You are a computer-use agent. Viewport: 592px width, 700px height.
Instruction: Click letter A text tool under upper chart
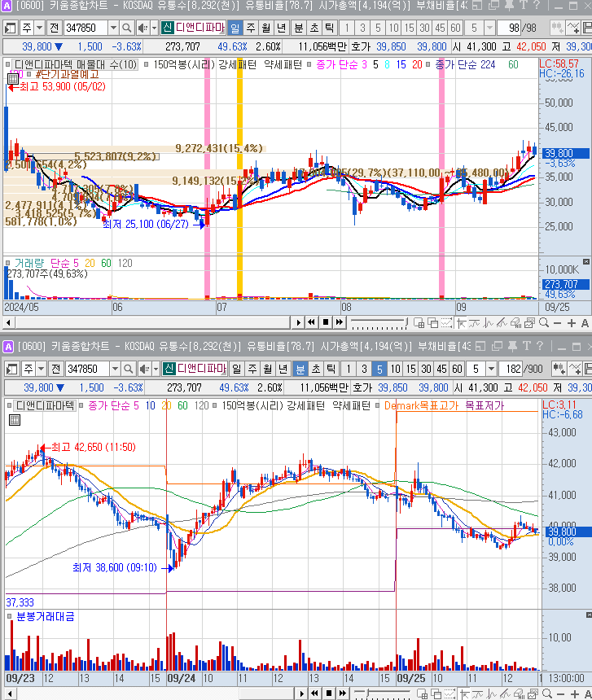(x=585, y=323)
